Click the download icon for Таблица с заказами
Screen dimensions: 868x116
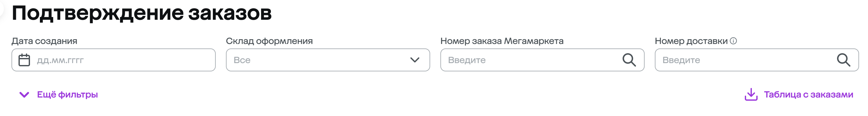[x=751, y=94]
